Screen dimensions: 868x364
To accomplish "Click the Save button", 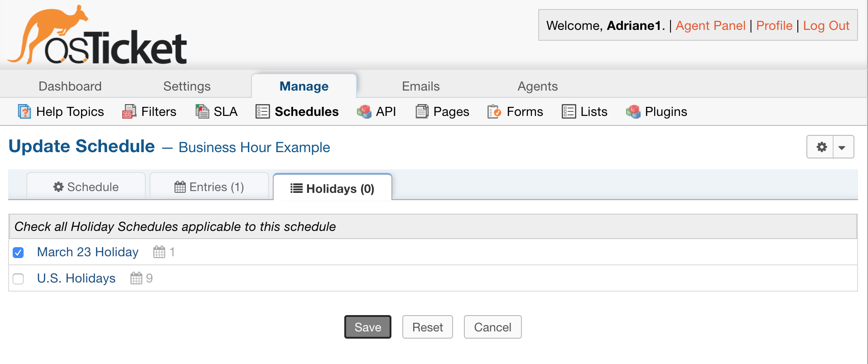I will pyautogui.click(x=367, y=327).
